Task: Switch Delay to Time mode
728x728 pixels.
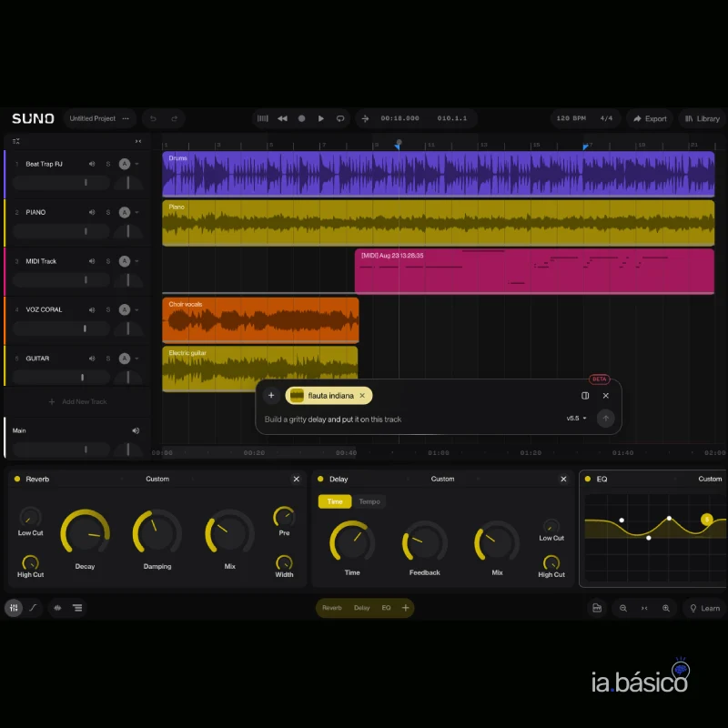Action: 335,501
